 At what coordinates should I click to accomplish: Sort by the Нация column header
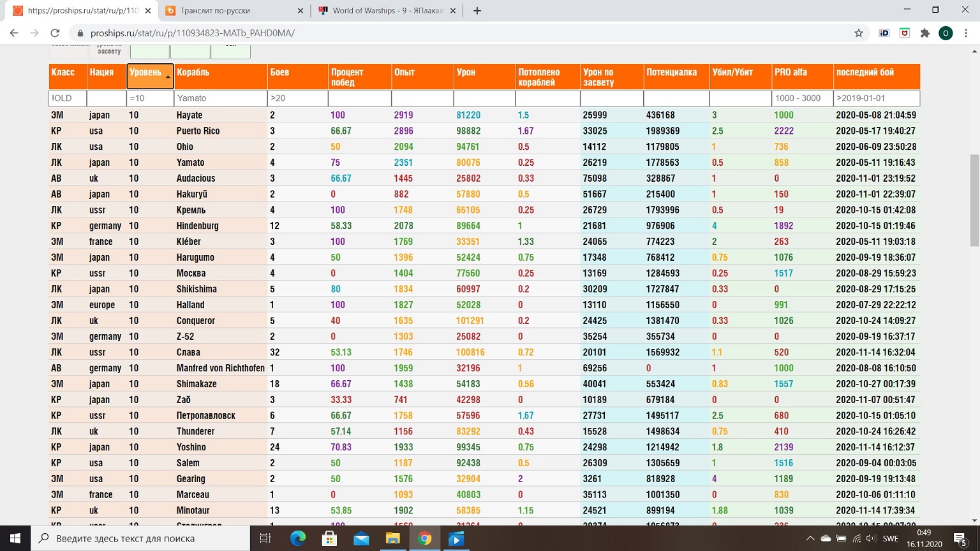(106, 77)
